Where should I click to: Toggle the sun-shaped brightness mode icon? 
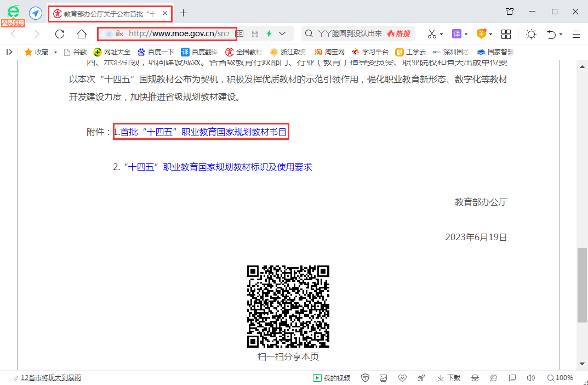point(531,34)
